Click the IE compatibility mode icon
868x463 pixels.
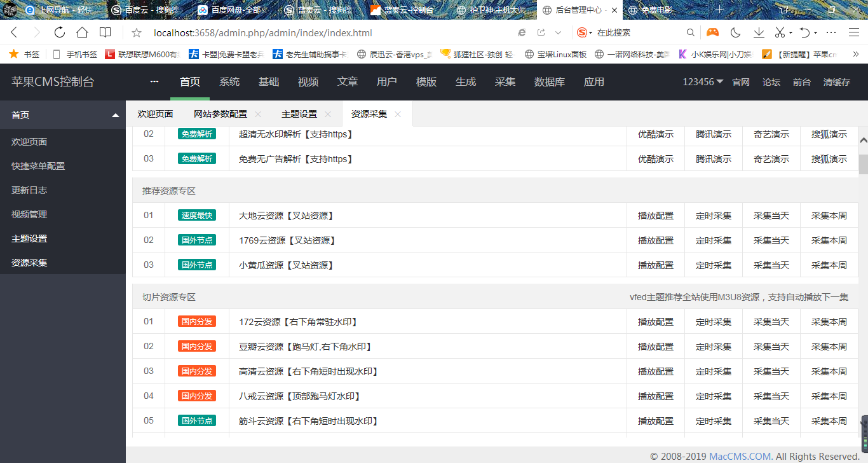[522, 32]
